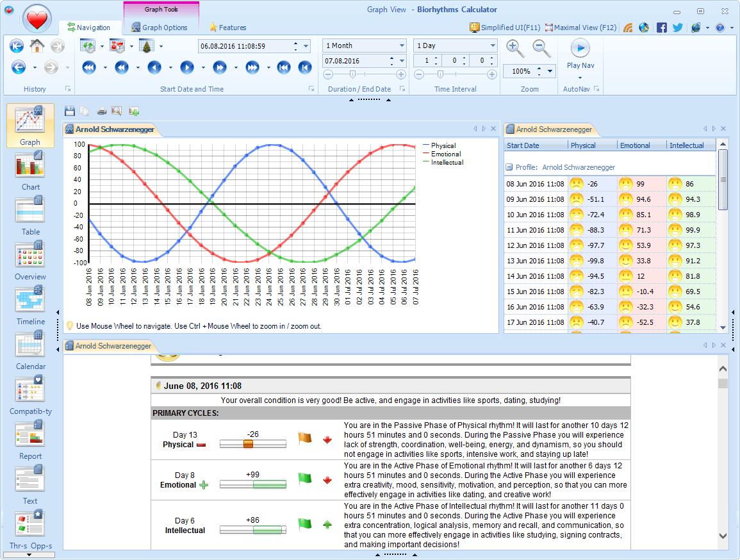
Task: Click the Emotional column header
Action: coord(642,145)
